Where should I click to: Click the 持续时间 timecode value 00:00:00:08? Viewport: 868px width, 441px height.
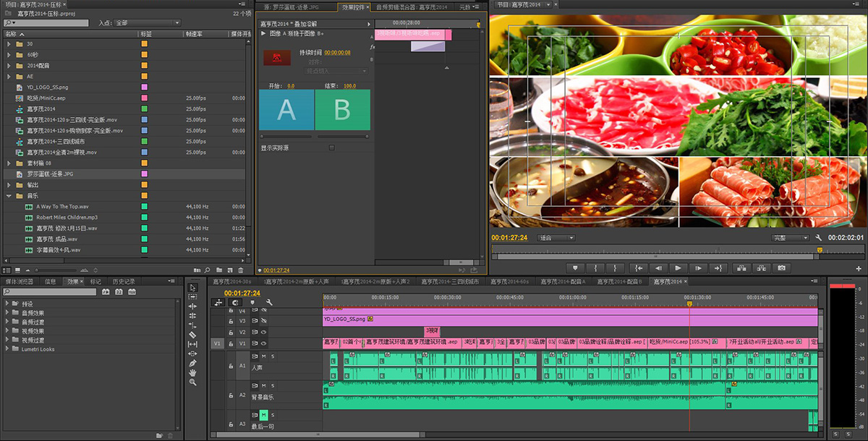(337, 53)
